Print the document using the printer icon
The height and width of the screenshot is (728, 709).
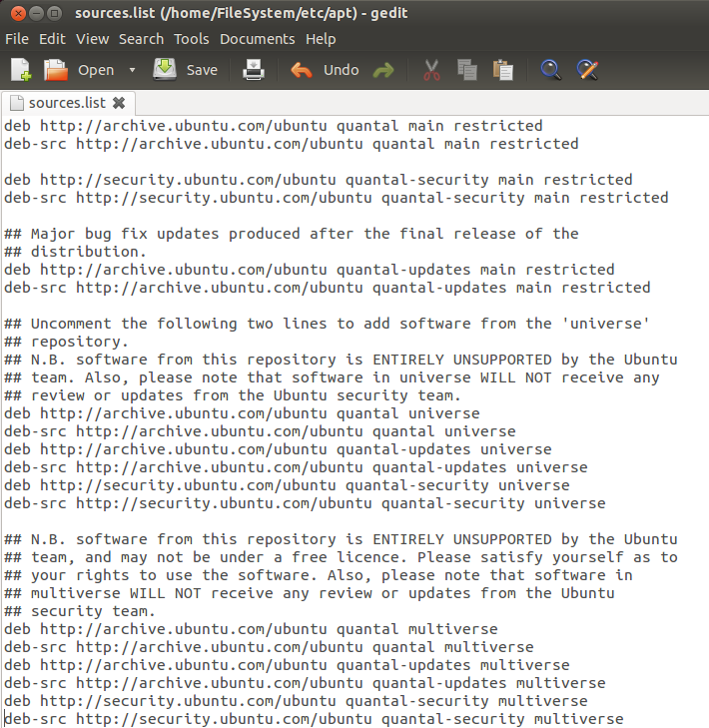pyautogui.click(x=254, y=70)
